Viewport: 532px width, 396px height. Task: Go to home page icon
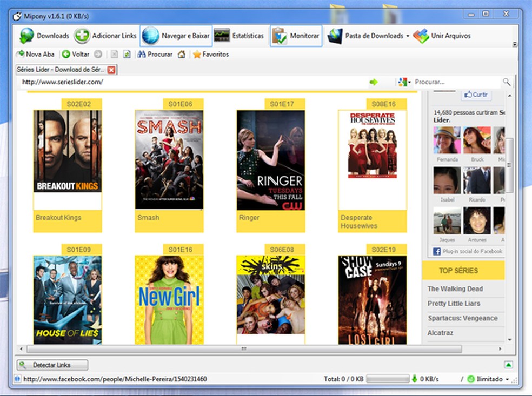(x=182, y=54)
